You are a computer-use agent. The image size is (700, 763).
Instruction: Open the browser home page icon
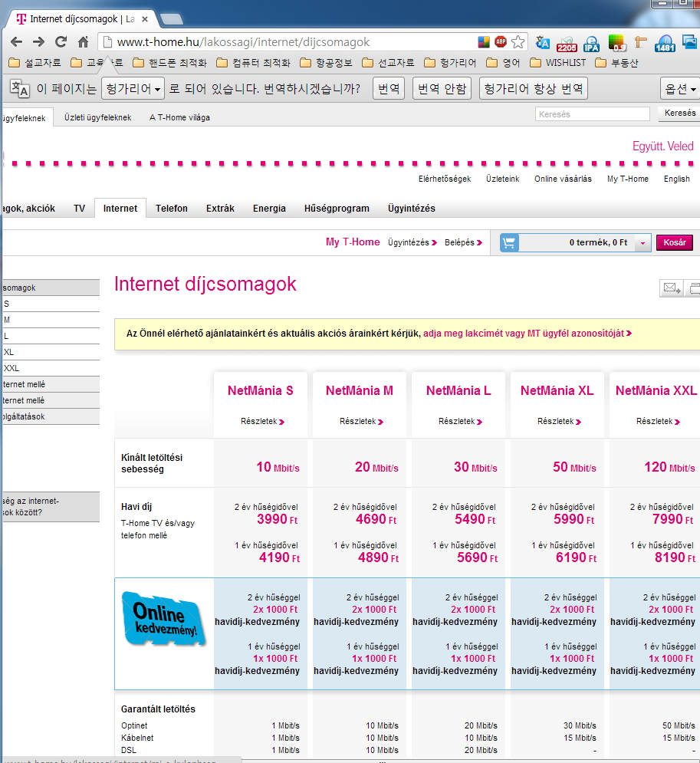tap(83, 42)
